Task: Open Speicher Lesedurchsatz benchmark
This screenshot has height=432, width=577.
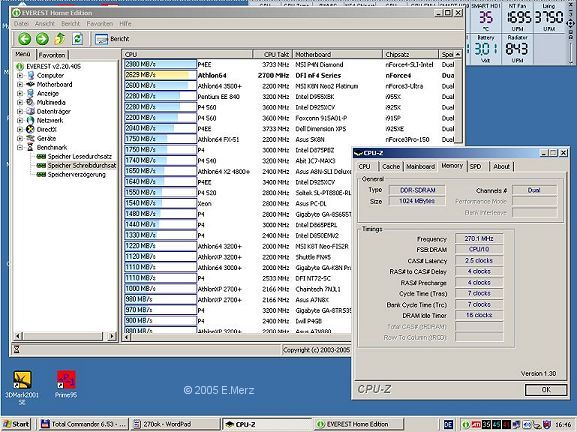Action: coord(79,156)
